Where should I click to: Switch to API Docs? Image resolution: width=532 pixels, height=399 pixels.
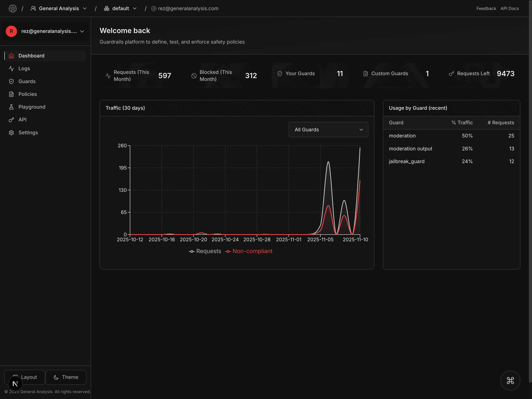point(509,8)
